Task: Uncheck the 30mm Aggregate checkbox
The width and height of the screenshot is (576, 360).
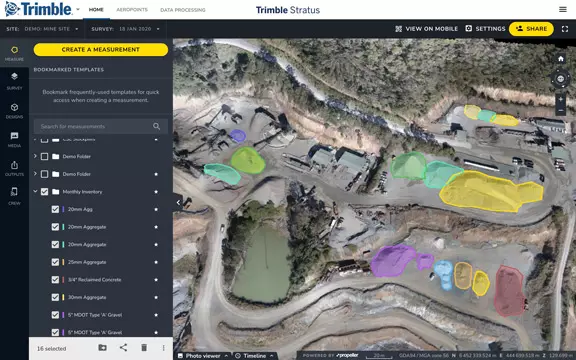Action: click(x=55, y=298)
